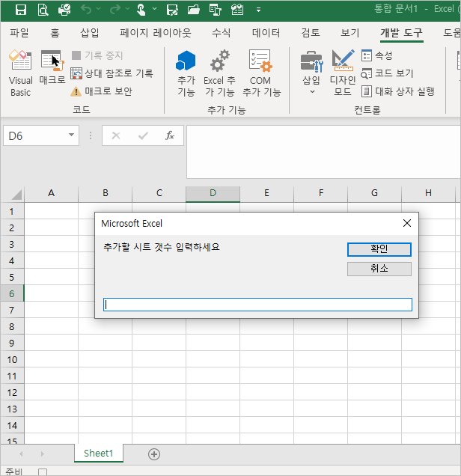Click 코드 보기 view code
Viewport: 461px width, 476px height.
[x=387, y=73]
